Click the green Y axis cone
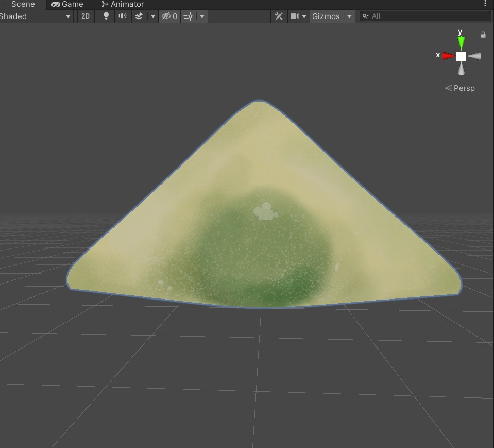The image size is (494, 448). [461, 43]
